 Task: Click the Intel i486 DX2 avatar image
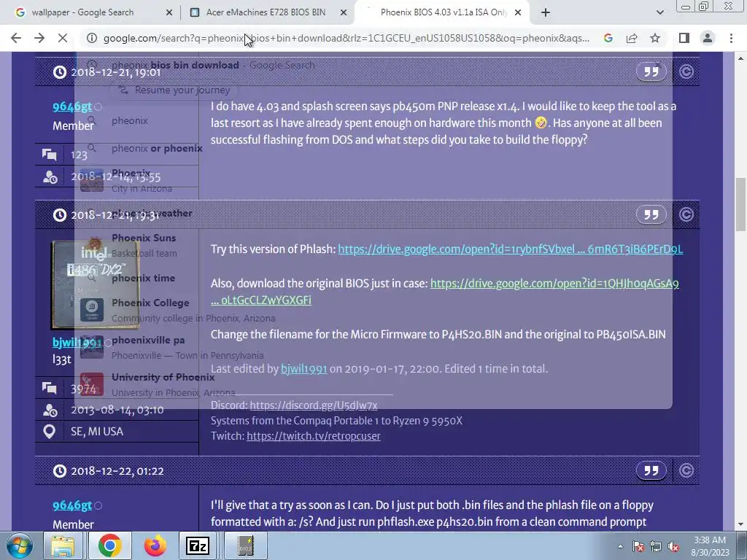tap(96, 285)
